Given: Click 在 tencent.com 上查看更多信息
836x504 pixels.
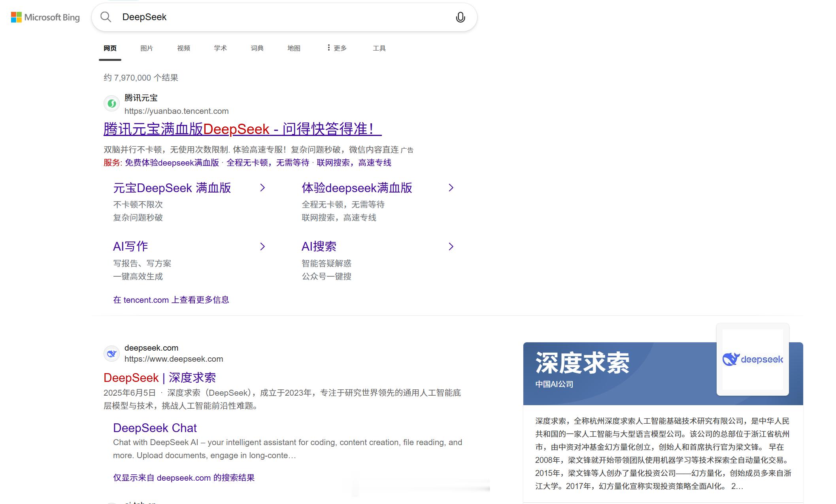Looking at the screenshot, I should coord(171,300).
